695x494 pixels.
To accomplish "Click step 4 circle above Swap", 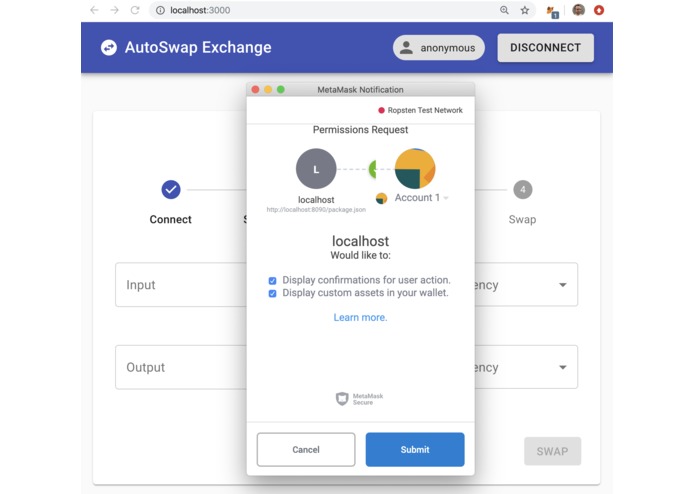I will coord(523,190).
